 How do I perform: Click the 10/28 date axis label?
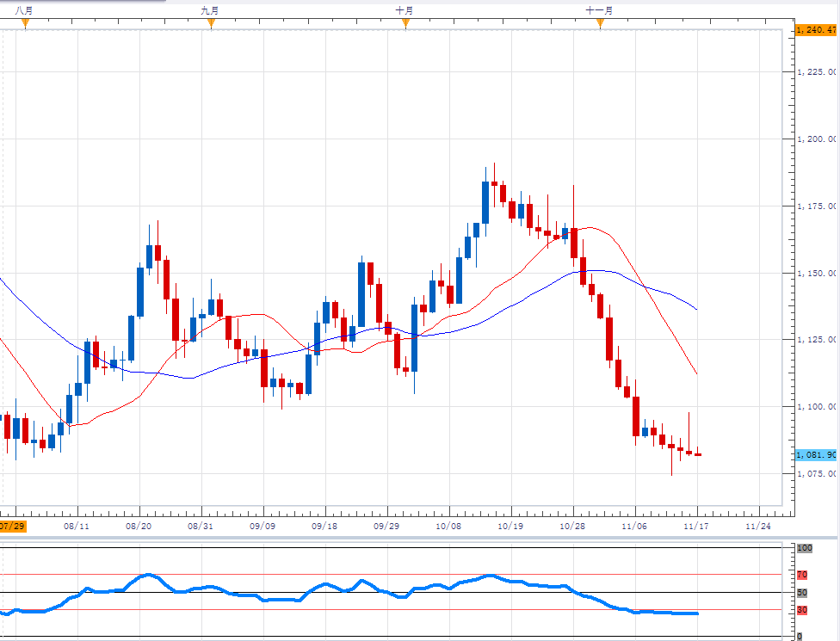pos(572,526)
